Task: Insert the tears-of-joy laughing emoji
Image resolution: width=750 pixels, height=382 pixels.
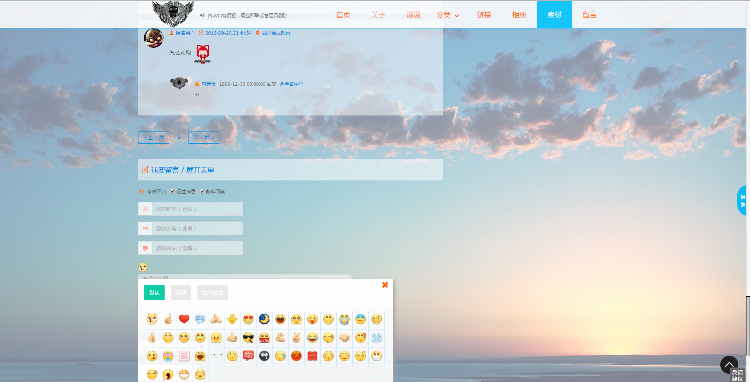Action: pos(312,338)
